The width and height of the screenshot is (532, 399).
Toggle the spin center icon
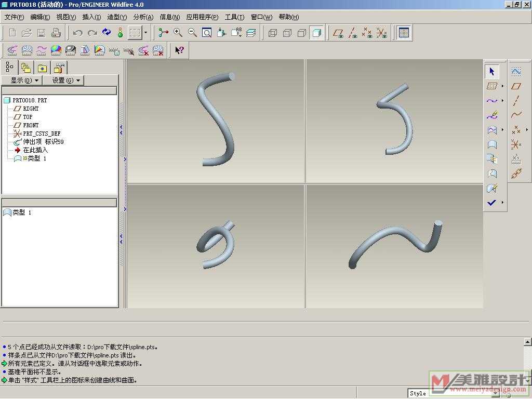click(163, 33)
